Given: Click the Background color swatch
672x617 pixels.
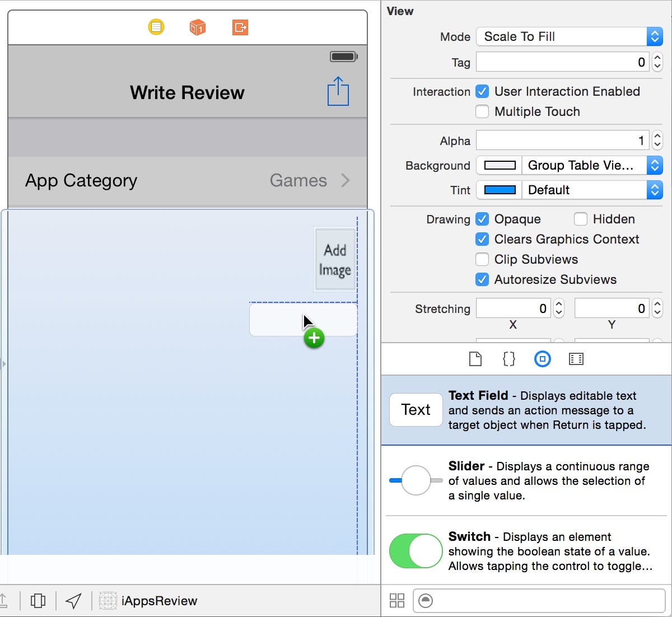Looking at the screenshot, I should pos(500,165).
